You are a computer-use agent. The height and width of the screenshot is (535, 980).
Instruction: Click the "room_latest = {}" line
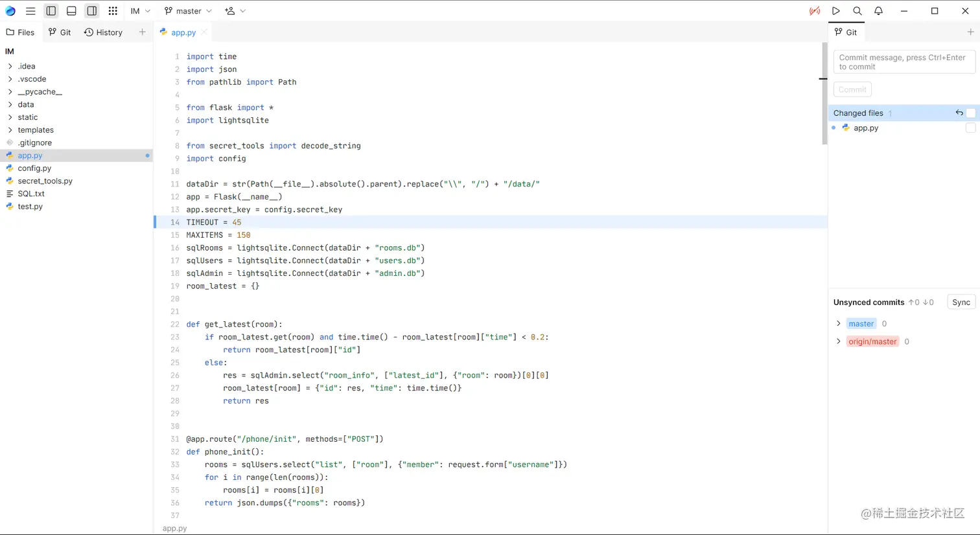223,286
